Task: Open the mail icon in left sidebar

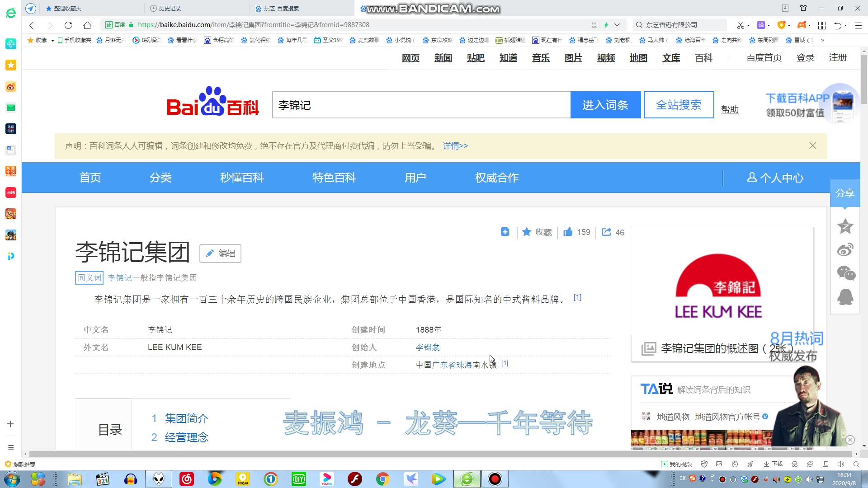Action: point(11,108)
